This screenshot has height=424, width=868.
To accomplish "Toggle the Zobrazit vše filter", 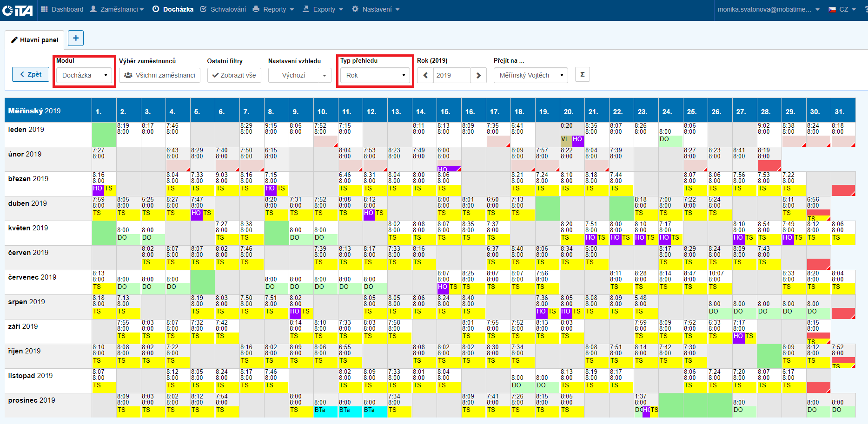I will 234,75.
